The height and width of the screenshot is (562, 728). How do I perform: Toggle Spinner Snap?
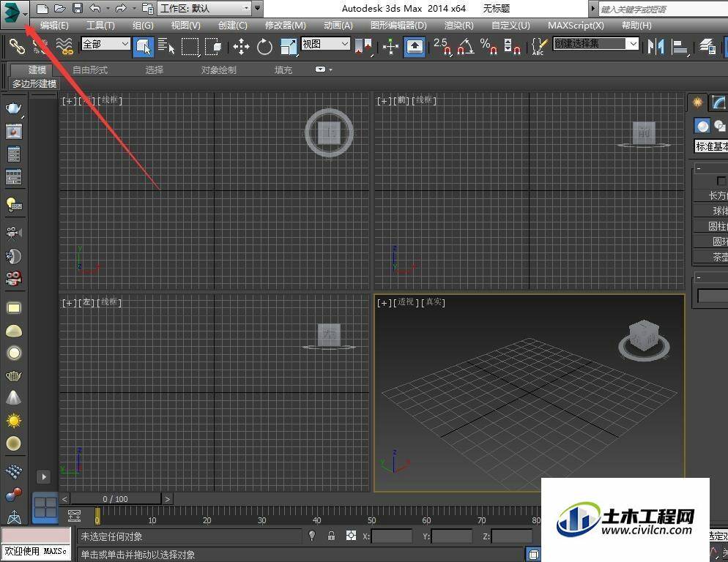click(512, 46)
